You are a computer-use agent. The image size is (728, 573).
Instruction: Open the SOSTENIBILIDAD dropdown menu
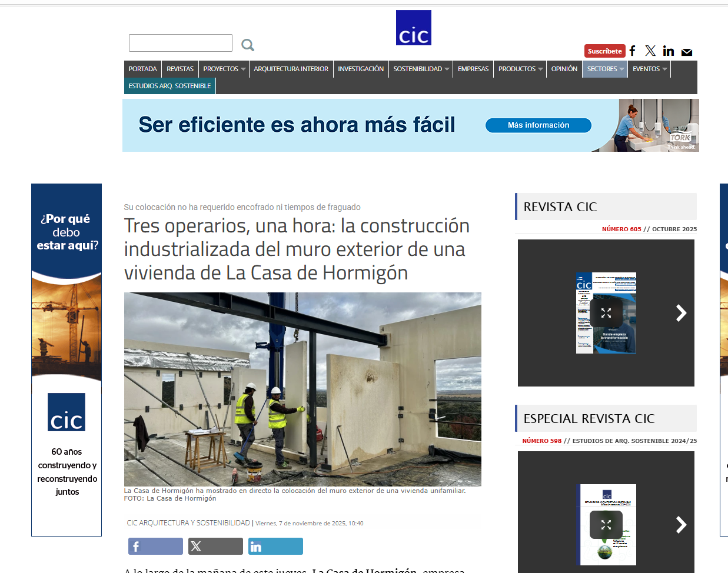pos(420,69)
